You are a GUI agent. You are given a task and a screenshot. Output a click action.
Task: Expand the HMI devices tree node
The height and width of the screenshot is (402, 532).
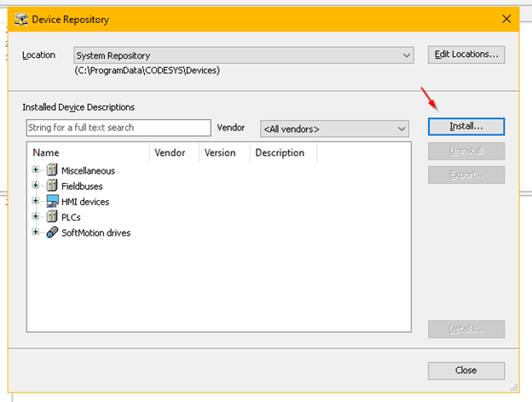click(35, 201)
